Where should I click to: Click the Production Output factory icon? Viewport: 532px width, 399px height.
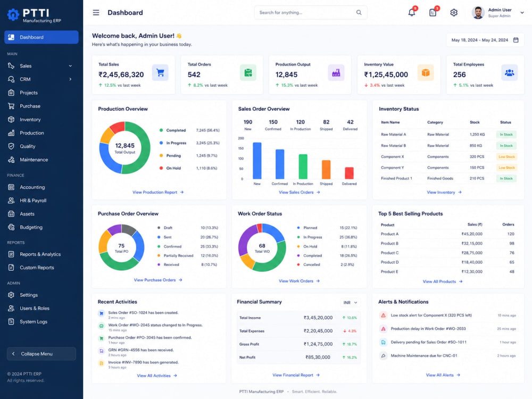pyautogui.click(x=336, y=72)
